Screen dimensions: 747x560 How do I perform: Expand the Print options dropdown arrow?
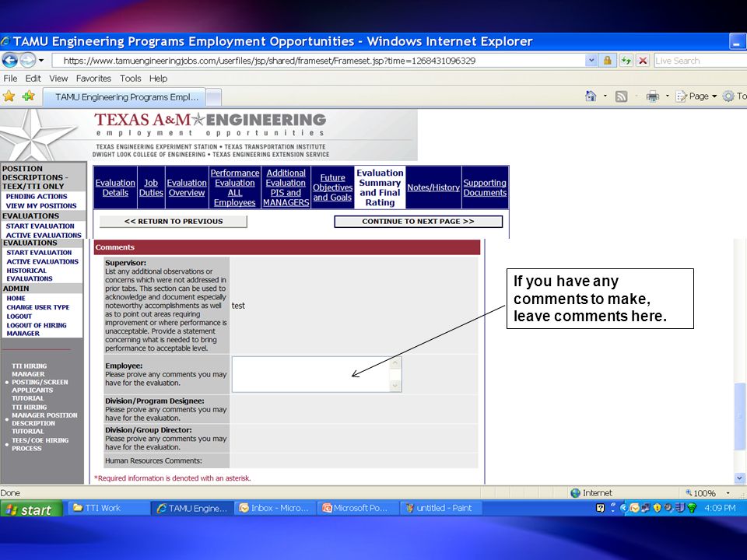pos(667,96)
